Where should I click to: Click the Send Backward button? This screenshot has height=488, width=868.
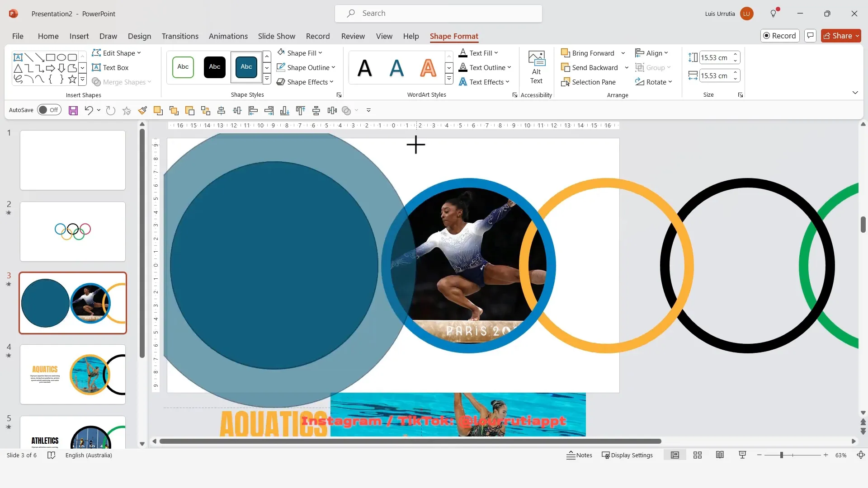[x=590, y=67]
